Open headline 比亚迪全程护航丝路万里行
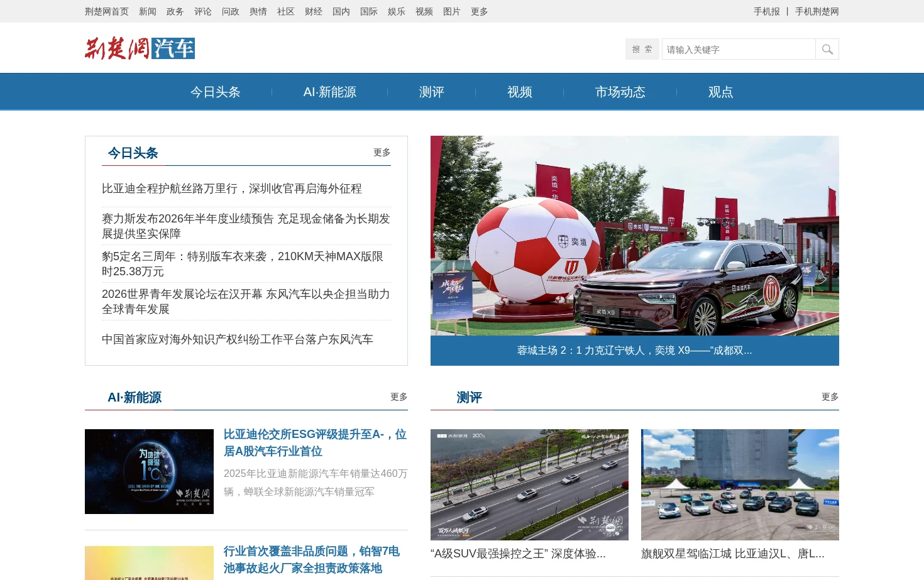The image size is (924, 580). click(232, 189)
